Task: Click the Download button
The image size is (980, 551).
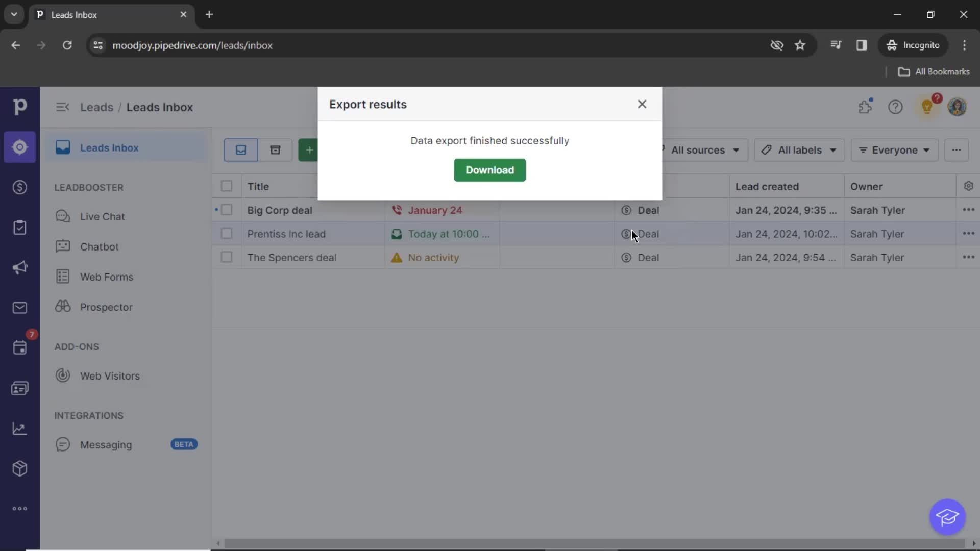Action: click(x=490, y=169)
